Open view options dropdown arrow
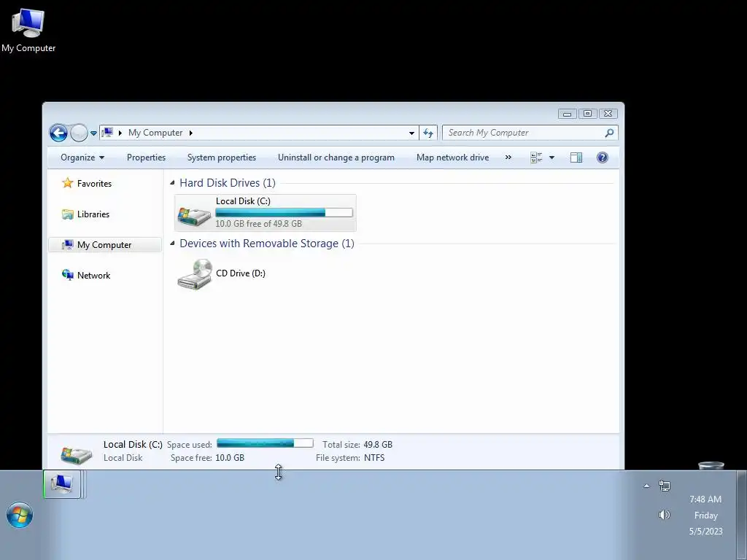 (x=551, y=157)
